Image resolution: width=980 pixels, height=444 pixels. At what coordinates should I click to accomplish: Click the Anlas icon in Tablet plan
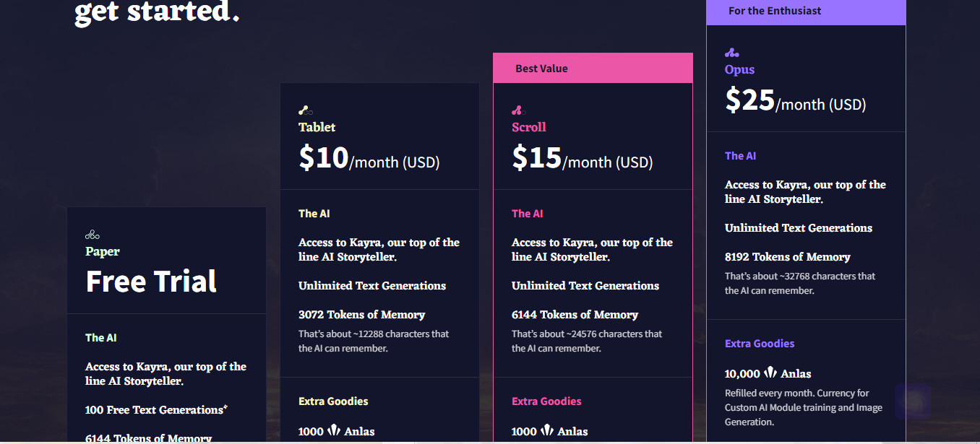point(334,431)
